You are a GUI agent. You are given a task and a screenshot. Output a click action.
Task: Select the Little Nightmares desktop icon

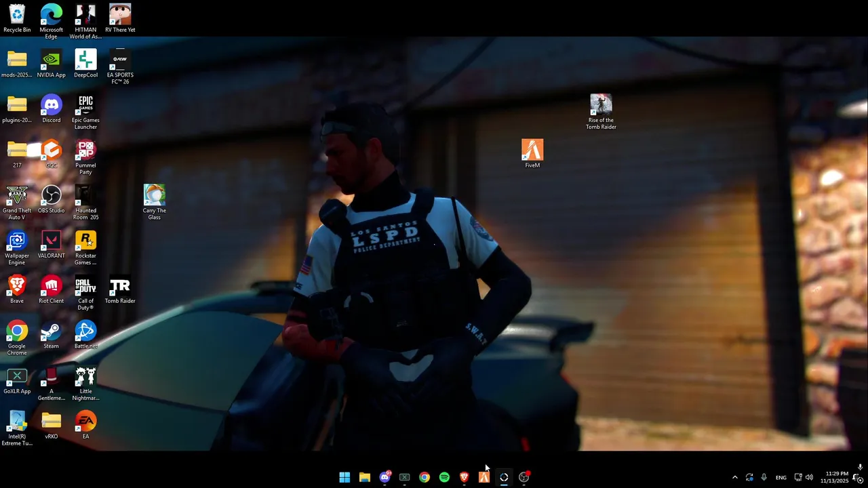(85, 384)
